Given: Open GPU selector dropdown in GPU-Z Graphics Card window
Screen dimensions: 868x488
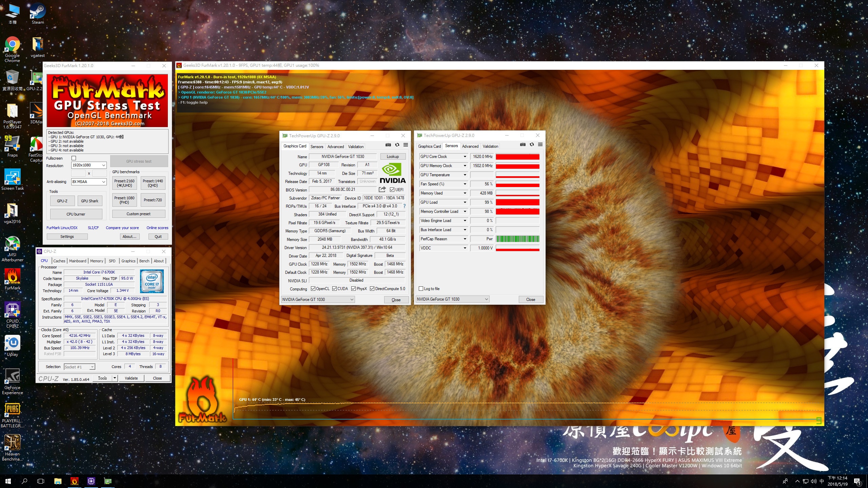Looking at the screenshot, I should click(318, 300).
